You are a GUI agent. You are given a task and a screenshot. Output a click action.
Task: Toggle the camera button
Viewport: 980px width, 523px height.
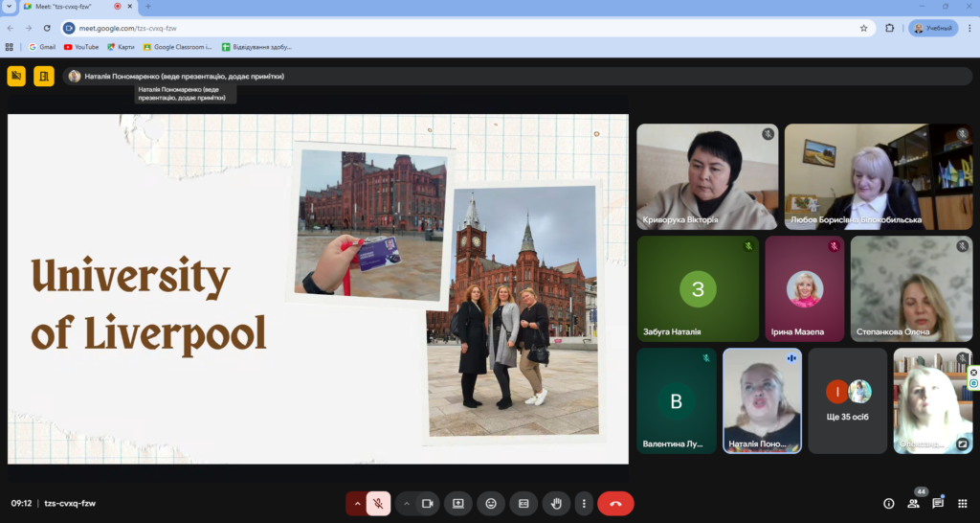tap(428, 503)
